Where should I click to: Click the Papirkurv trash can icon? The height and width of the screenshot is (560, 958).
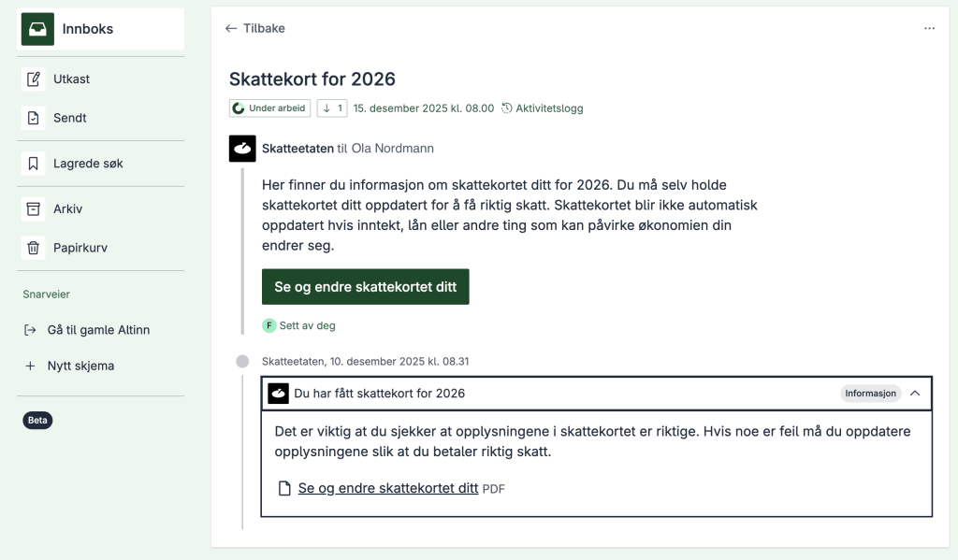[32, 247]
